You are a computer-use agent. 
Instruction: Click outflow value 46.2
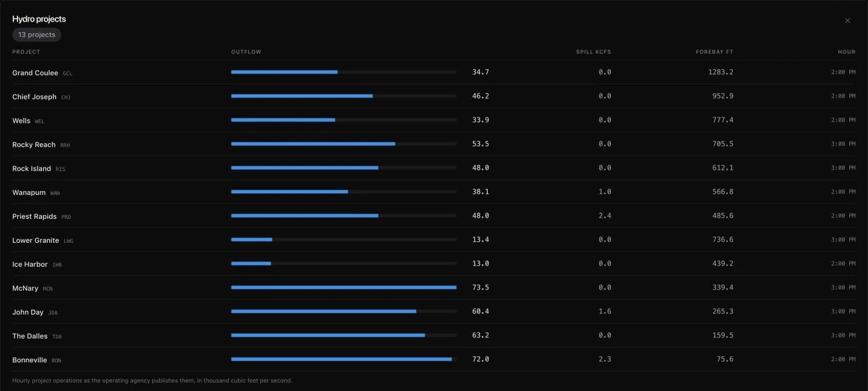(x=481, y=96)
